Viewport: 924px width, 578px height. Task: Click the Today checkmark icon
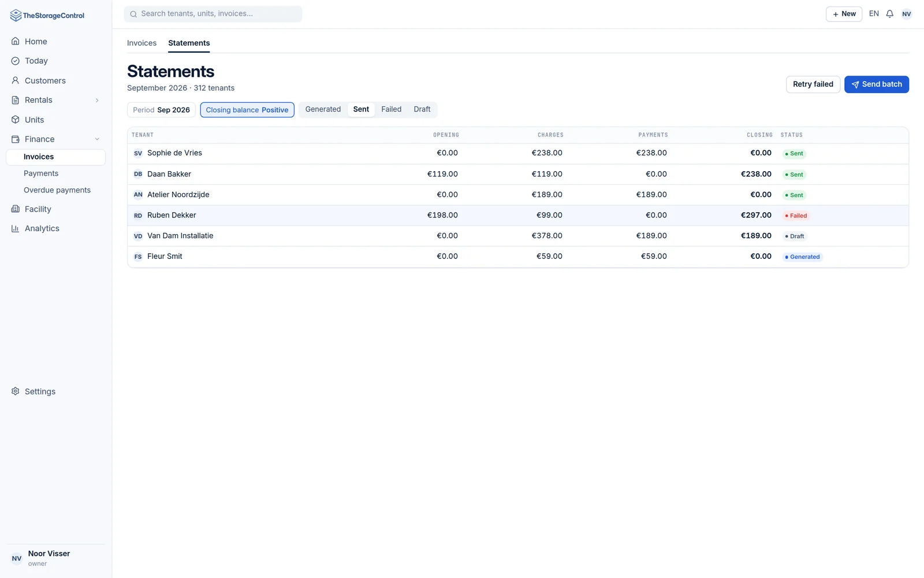pos(16,61)
